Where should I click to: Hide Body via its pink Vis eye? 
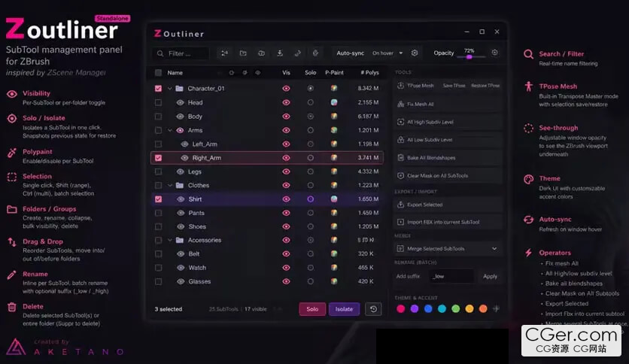pos(286,117)
